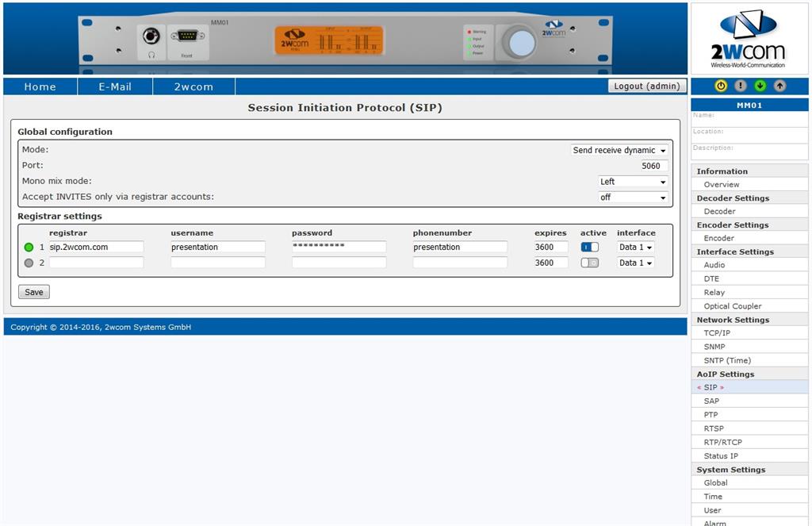Disable the active toggle for sip.2wcom.com
812x526 pixels.
pyautogui.click(x=588, y=247)
